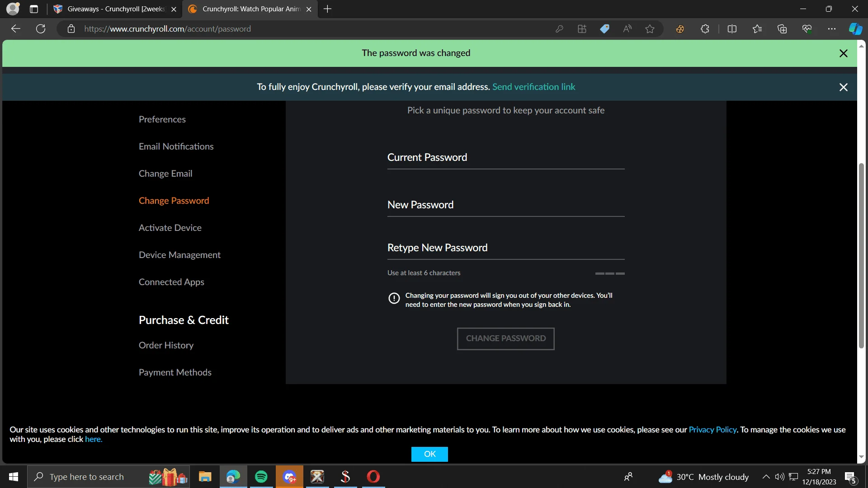Reload the Crunchyroll page
Image resolution: width=868 pixels, height=488 pixels.
41,29
